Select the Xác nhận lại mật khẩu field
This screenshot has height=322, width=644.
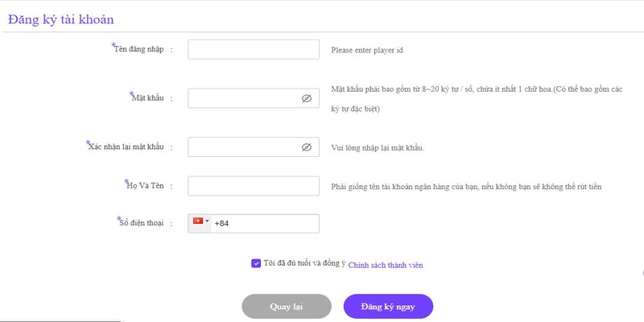(243, 147)
